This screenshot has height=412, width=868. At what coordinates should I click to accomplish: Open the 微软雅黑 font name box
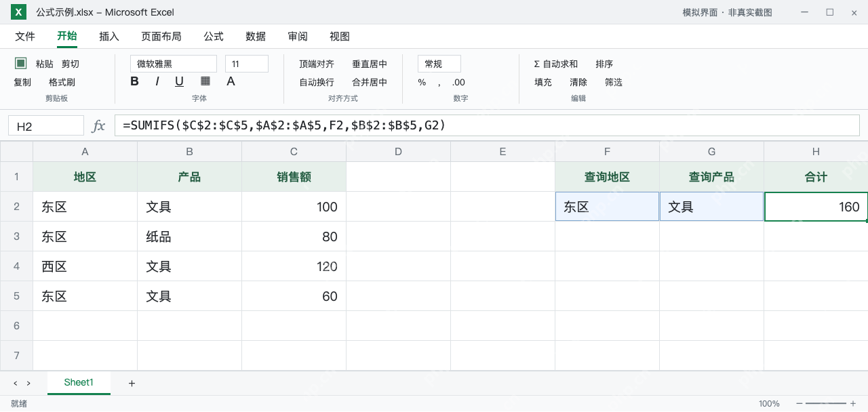174,64
